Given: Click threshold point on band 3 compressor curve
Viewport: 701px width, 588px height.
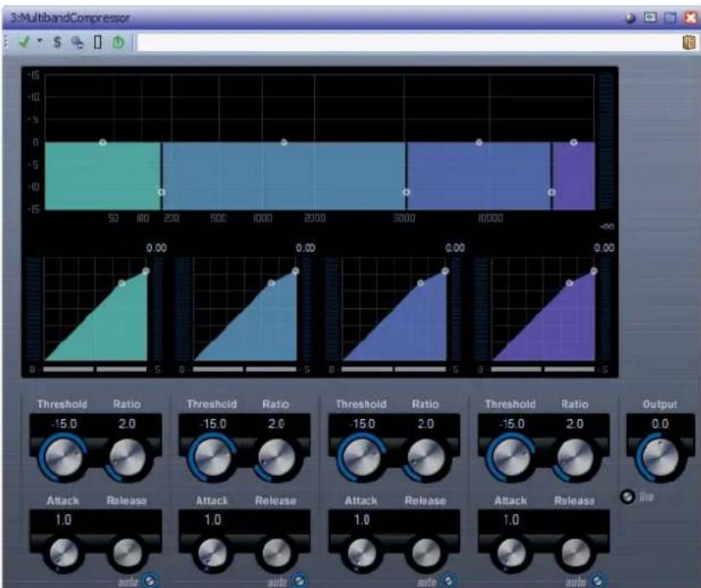Looking at the screenshot, I should [420, 283].
